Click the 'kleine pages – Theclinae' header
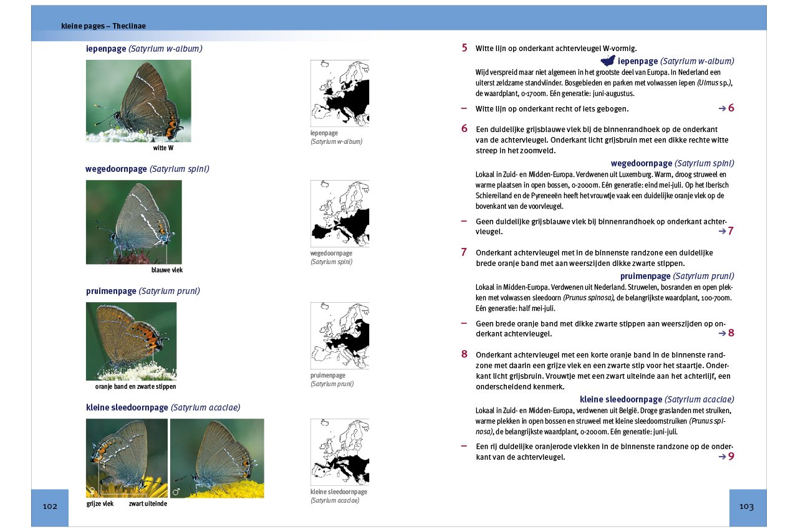 coord(103,26)
